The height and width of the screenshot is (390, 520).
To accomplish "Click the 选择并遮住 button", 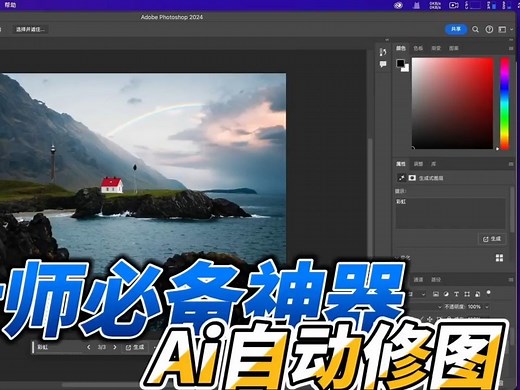I will pos(30,29).
